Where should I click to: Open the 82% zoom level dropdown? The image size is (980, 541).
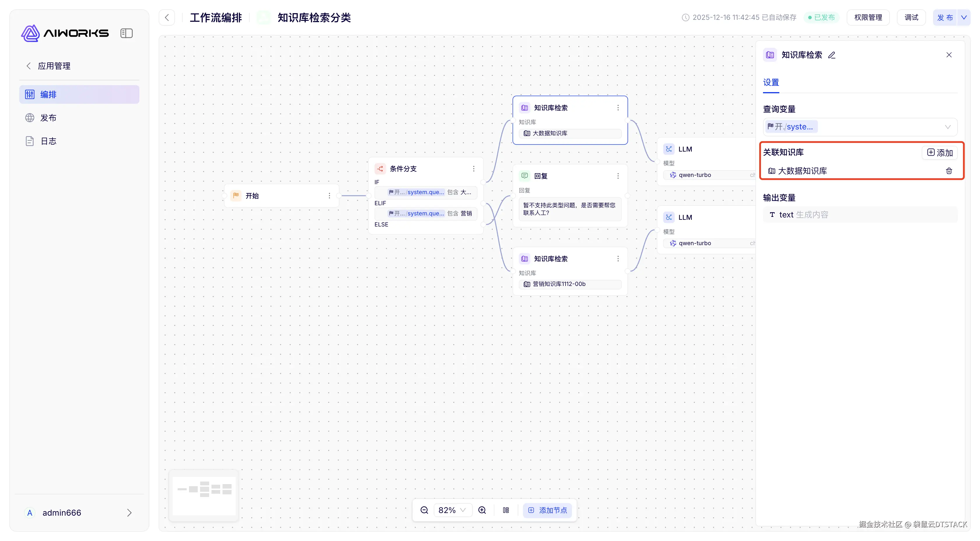point(452,510)
